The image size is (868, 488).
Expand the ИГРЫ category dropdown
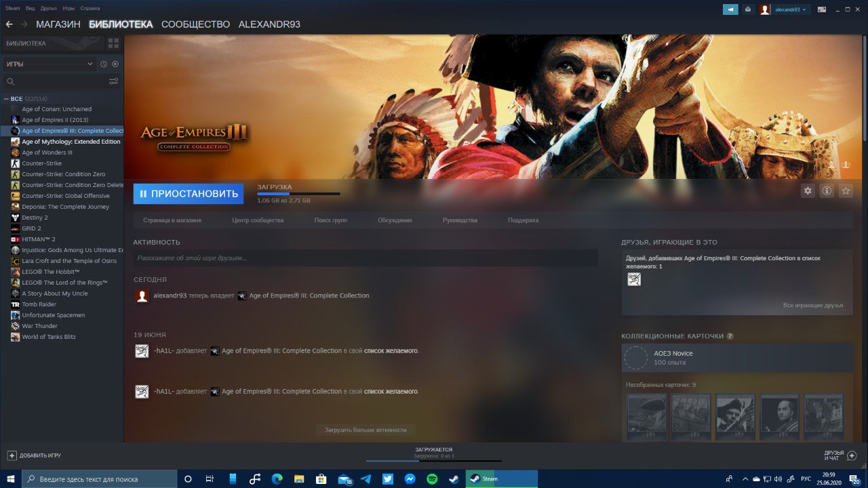click(49, 64)
